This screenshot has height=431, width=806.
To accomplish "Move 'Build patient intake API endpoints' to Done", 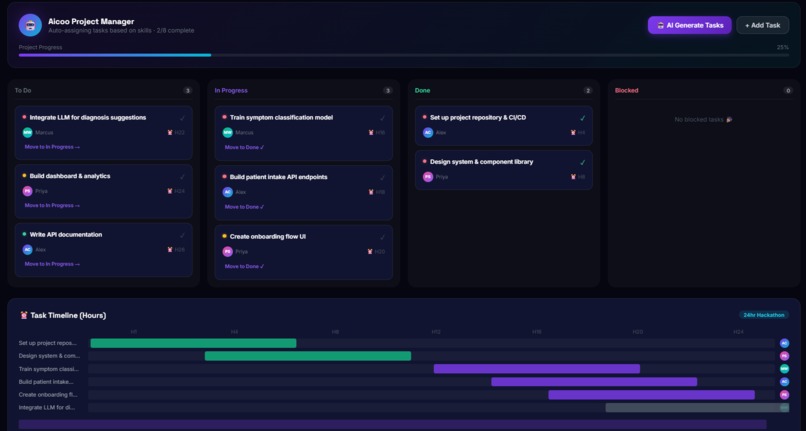I will (244, 207).
